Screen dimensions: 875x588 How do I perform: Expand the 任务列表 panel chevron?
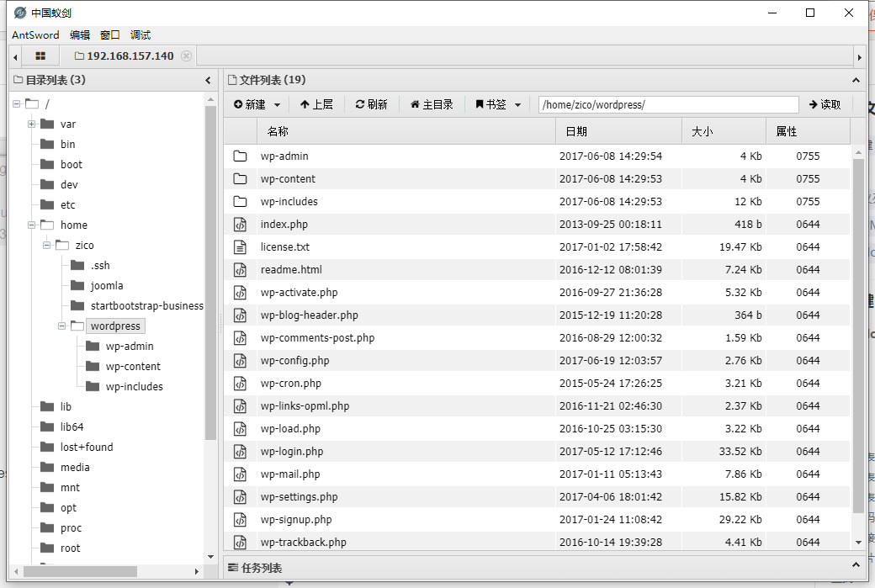coord(856,565)
